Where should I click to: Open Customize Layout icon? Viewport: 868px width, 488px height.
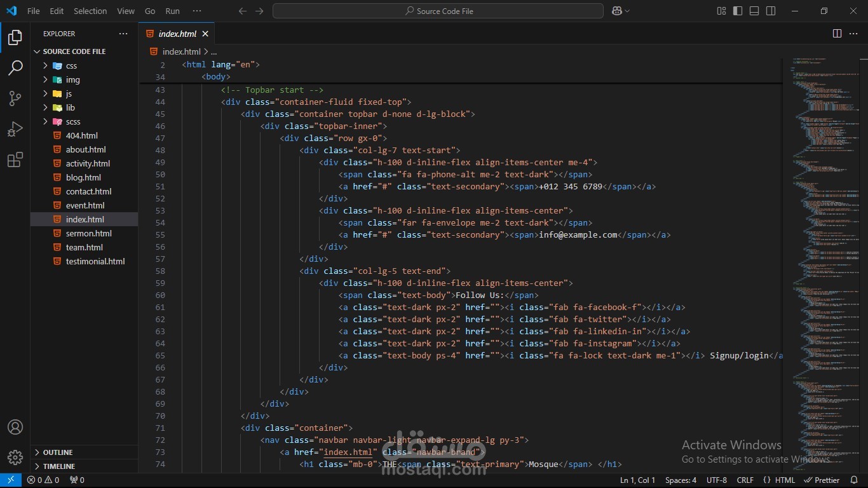tap(721, 11)
